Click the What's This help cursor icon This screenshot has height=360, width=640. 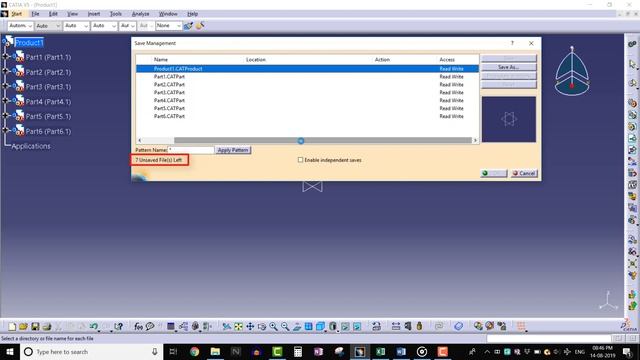coord(118,326)
